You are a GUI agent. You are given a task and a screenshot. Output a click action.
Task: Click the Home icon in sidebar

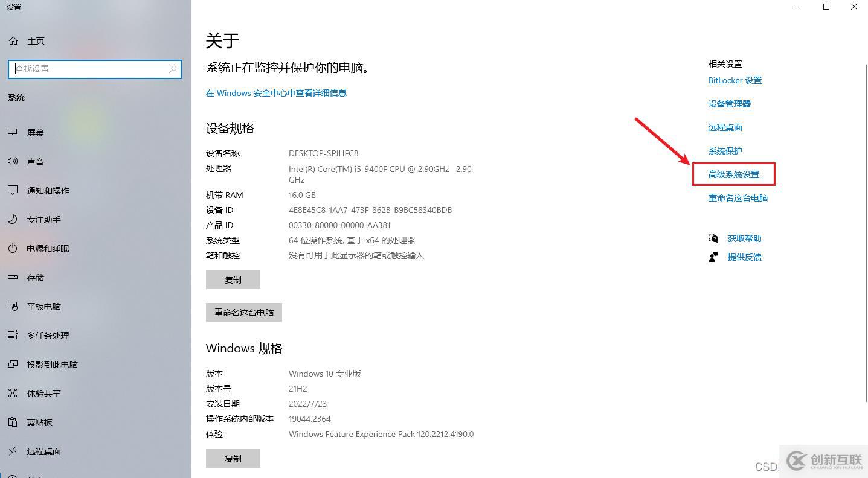pos(13,41)
